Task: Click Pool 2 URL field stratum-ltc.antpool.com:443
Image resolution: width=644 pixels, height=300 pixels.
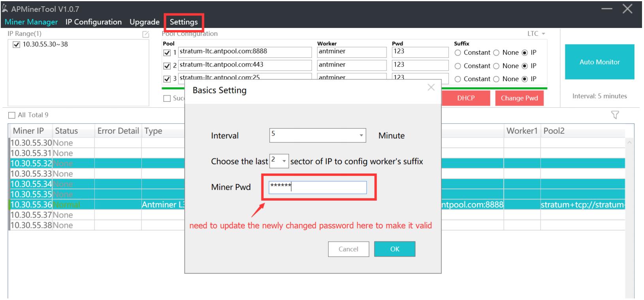Action: point(245,65)
